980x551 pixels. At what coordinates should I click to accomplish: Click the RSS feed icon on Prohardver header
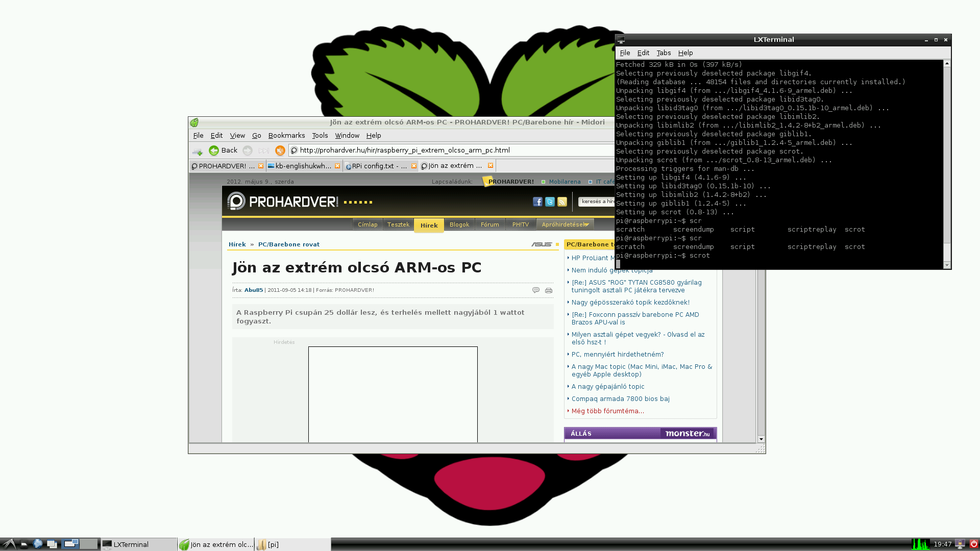tap(562, 202)
